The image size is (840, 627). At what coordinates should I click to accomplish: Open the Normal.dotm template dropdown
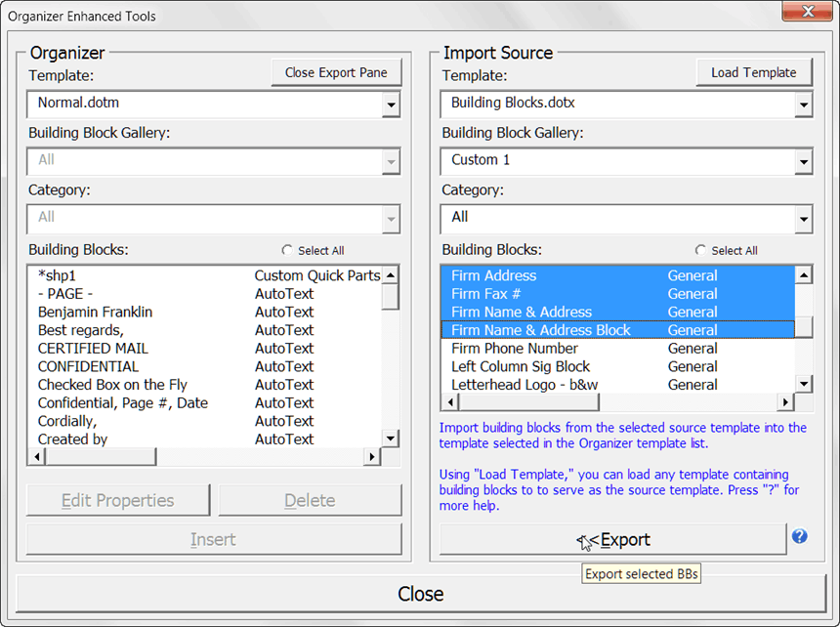[391, 104]
